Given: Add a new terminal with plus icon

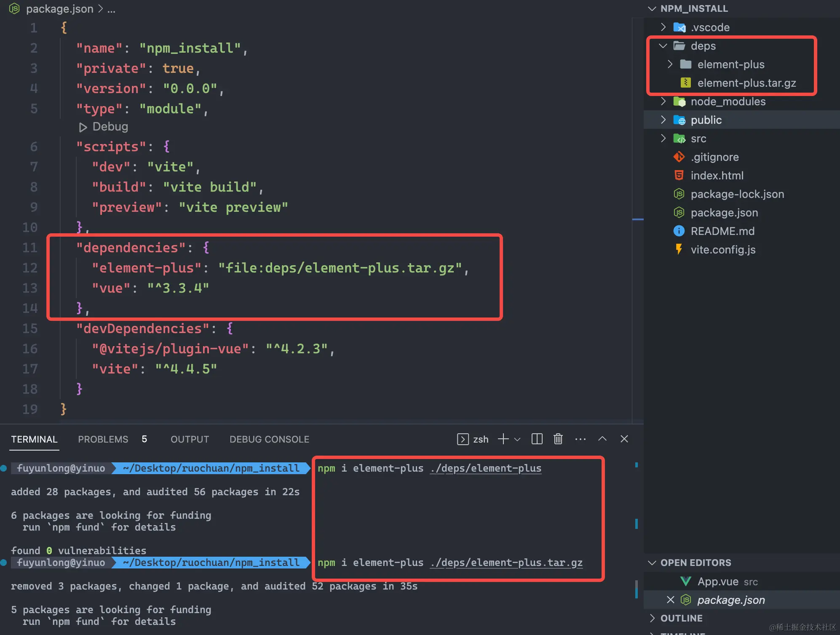Looking at the screenshot, I should [503, 439].
